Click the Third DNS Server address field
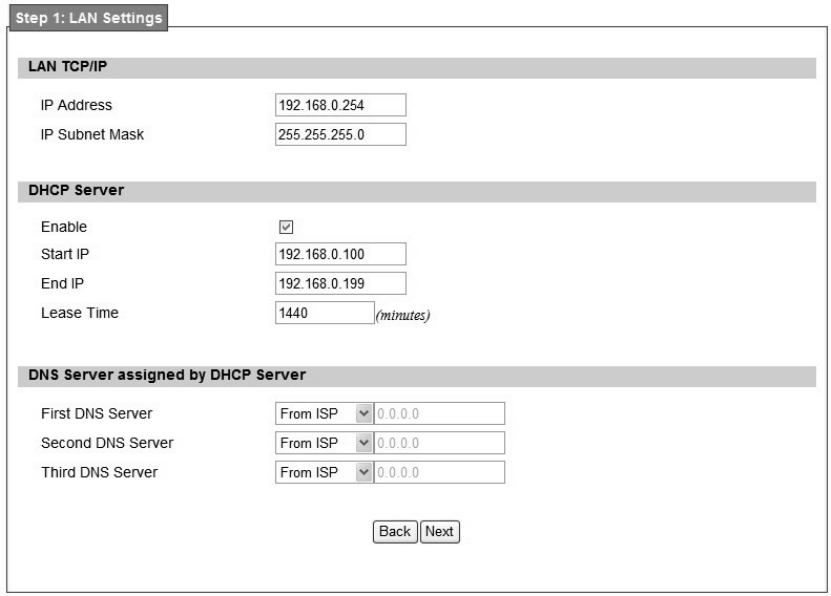 (x=439, y=473)
